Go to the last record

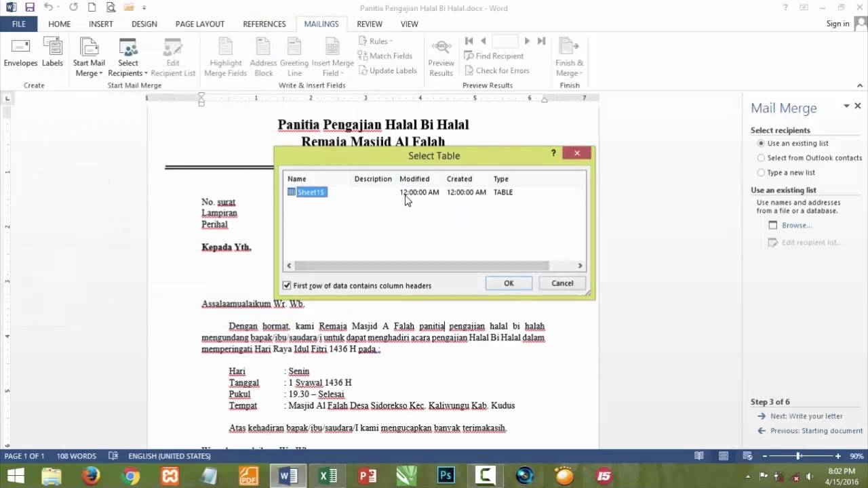(541, 41)
